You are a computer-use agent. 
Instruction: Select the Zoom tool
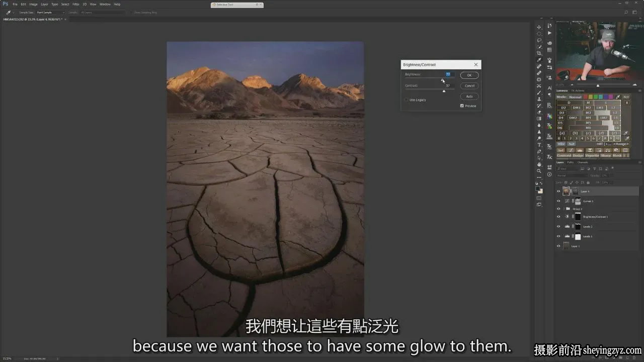[539, 171]
